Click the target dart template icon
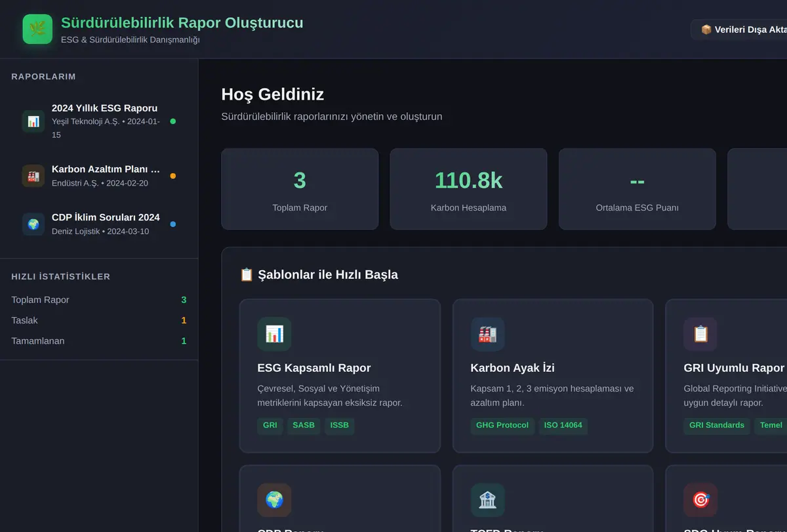The height and width of the screenshot is (532, 787). coord(700,501)
